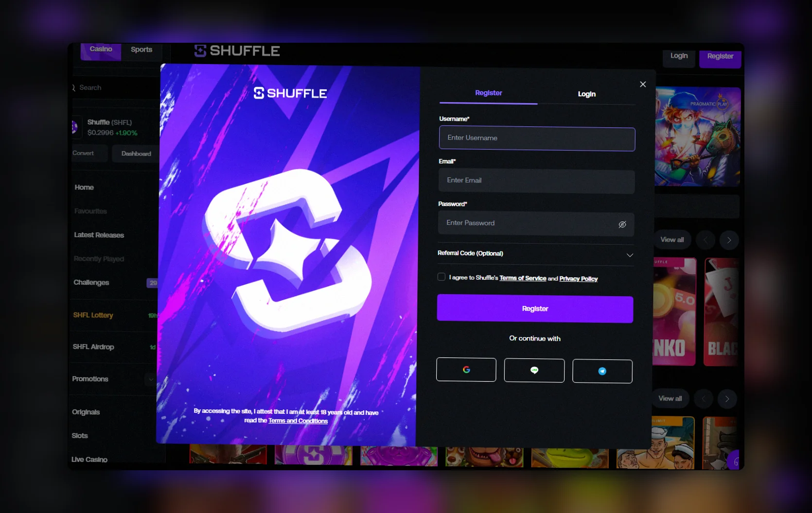Go to Home in sidebar
Viewport: 812px width, 513px height.
84,188
